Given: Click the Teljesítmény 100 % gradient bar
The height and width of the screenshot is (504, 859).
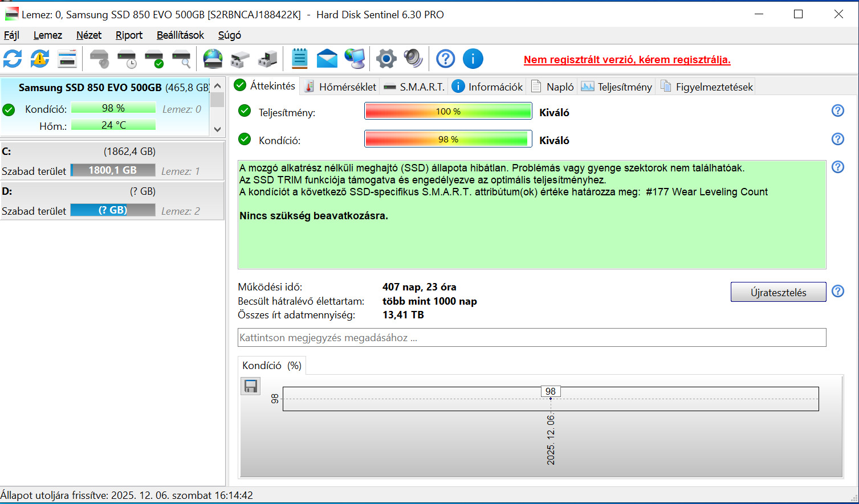Looking at the screenshot, I should coord(448,111).
